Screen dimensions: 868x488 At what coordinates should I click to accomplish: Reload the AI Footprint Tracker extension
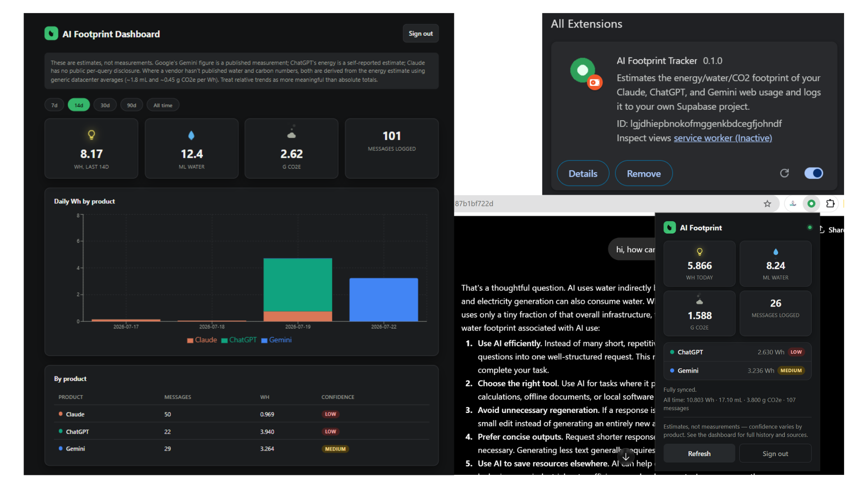point(784,173)
